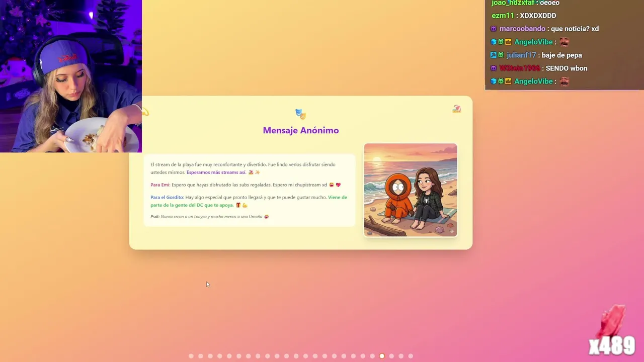Click the streamer webcam feed
Viewport: 644px width, 362px height.
71,76
